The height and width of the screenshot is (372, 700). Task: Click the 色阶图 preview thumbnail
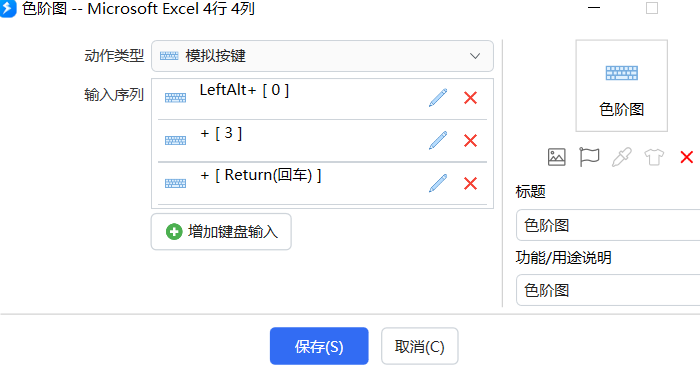tap(621, 86)
